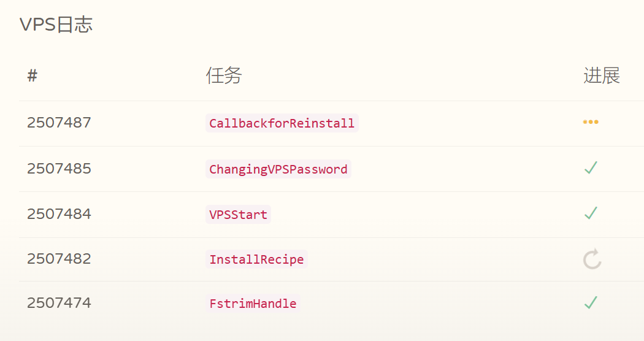Click log ID 2507484
Viewport: 644px width, 341px height.
(x=59, y=213)
